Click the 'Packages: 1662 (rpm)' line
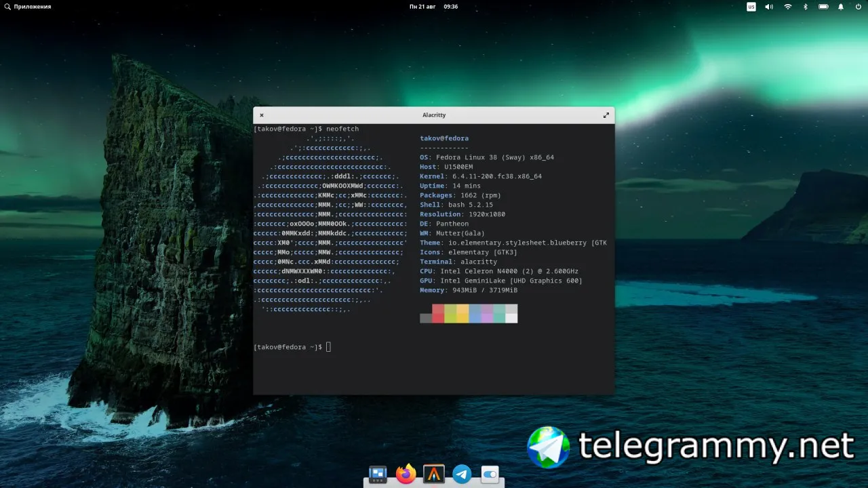The width and height of the screenshot is (868, 488). pos(460,195)
